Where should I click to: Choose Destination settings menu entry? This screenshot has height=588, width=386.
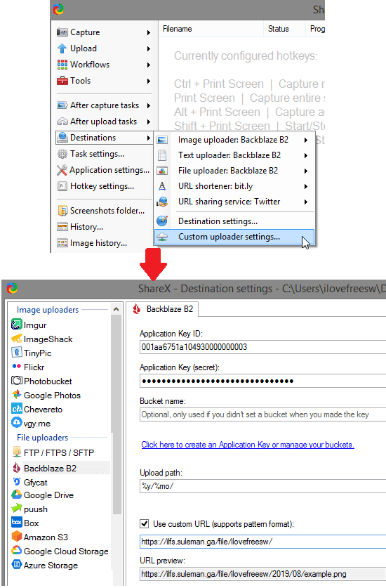point(234,221)
